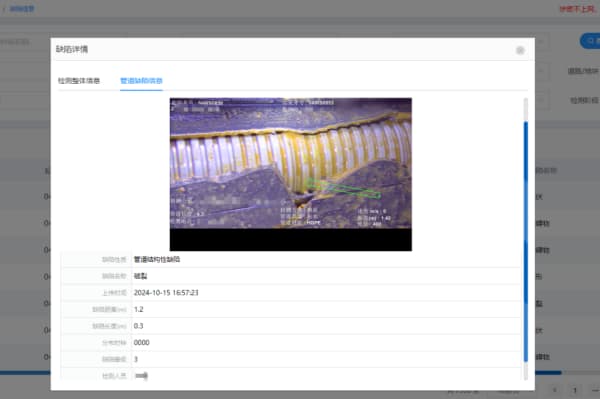Open the pipe defect inspection image
600x399 pixels.
coord(291,174)
